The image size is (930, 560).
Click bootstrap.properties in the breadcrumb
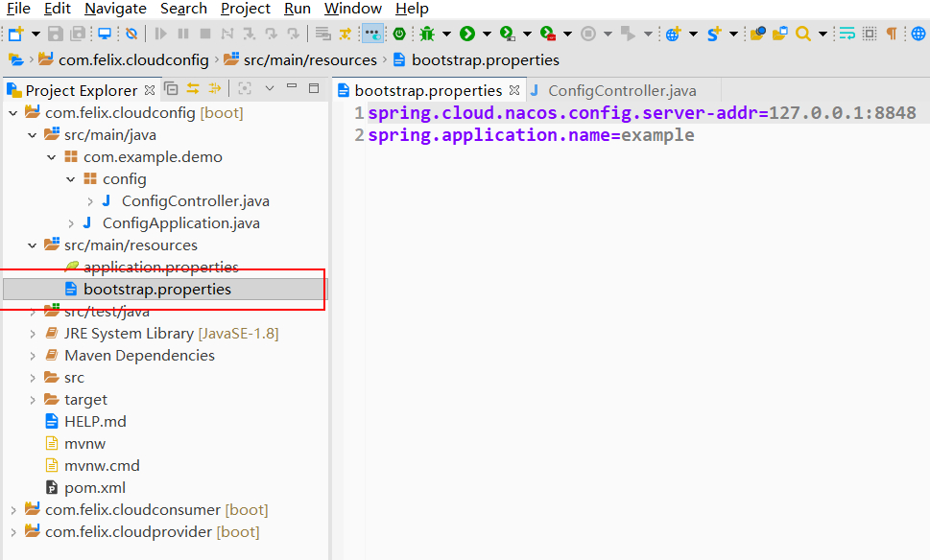click(x=486, y=59)
